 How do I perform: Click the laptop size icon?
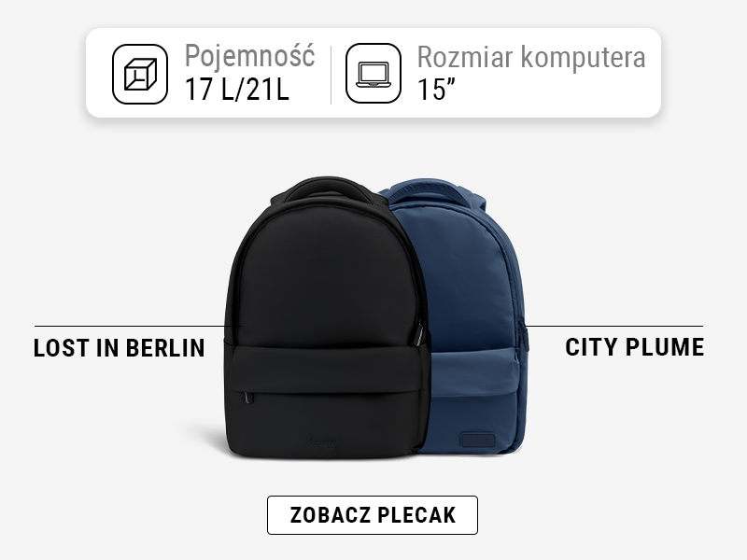373,74
